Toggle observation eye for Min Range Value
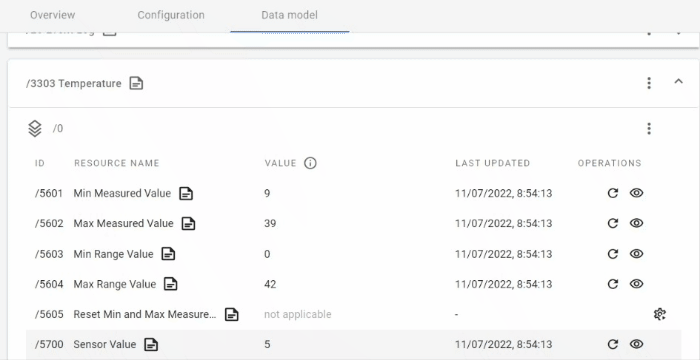The height and width of the screenshot is (360, 700). coord(636,254)
